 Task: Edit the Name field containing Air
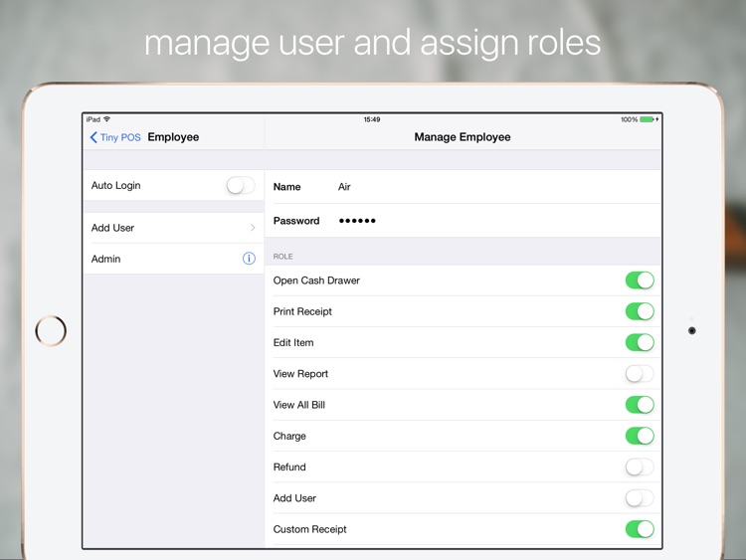tap(463, 187)
